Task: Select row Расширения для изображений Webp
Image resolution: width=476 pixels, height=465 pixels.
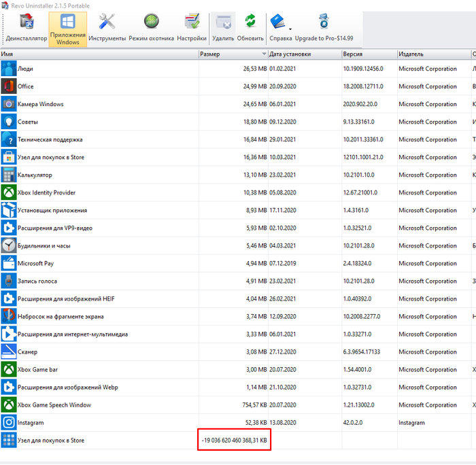Action: (x=238, y=387)
